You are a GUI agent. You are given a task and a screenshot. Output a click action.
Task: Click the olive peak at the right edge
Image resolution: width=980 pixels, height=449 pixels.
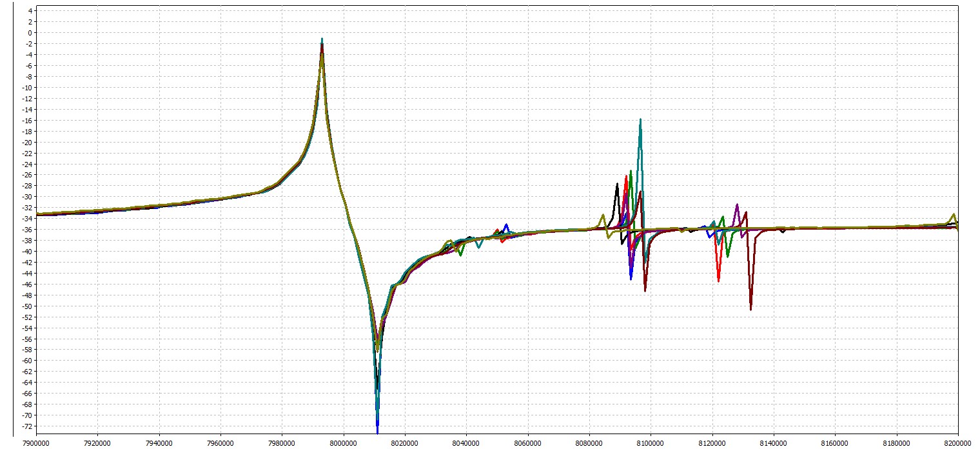click(x=954, y=214)
